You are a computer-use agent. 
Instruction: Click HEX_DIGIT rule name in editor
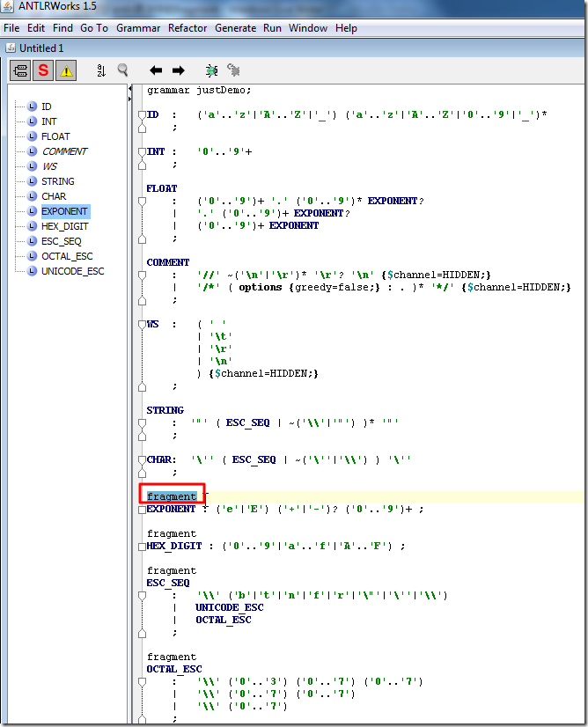pos(174,547)
